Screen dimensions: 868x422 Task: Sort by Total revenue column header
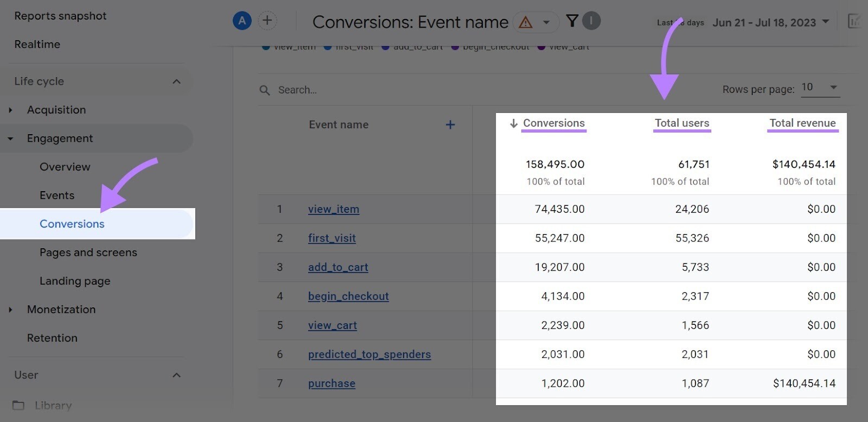coord(802,123)
